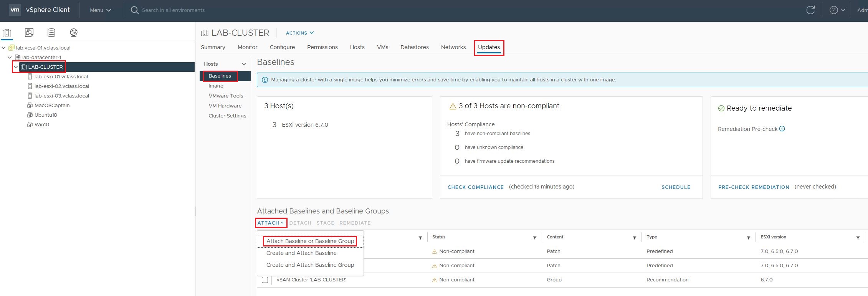Open the help question mark menu
The height and width of the screenshot is (296, 868).
(837, 10)
